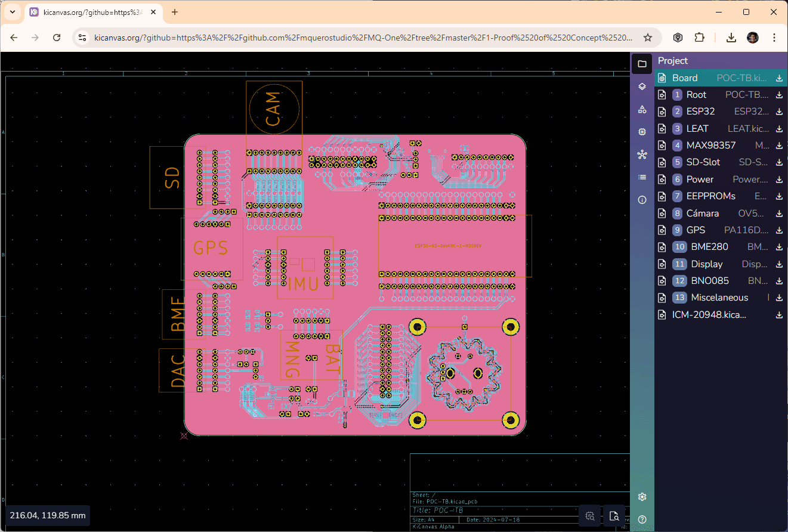Go back in browser history
This screenshot has height=532, width=788.
click(x=14, y=38)
